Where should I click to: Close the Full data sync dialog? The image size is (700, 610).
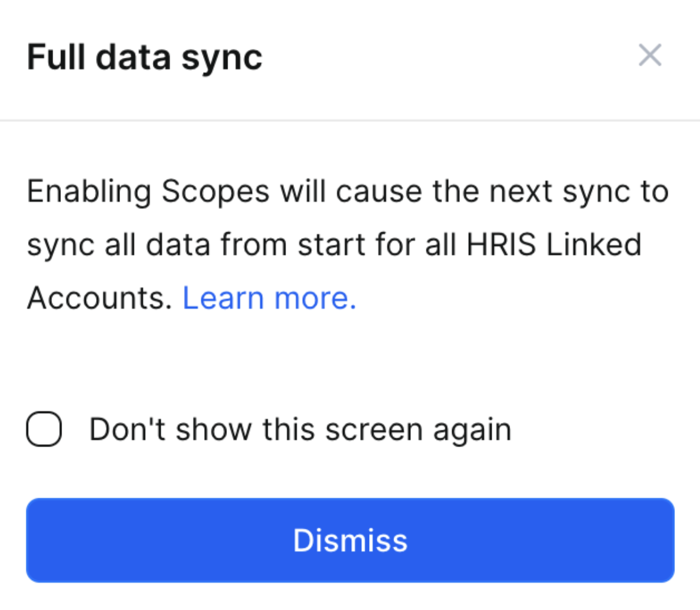click(x=649, y=56)
